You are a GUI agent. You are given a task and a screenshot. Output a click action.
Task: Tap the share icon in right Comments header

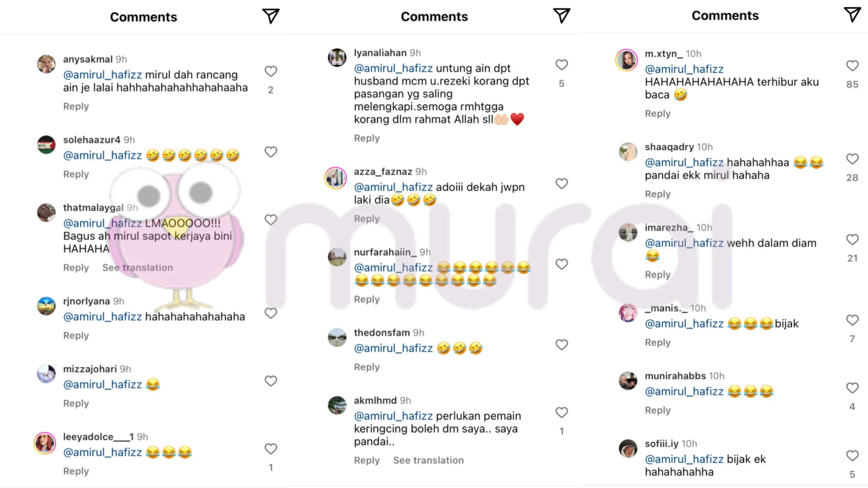852,14
